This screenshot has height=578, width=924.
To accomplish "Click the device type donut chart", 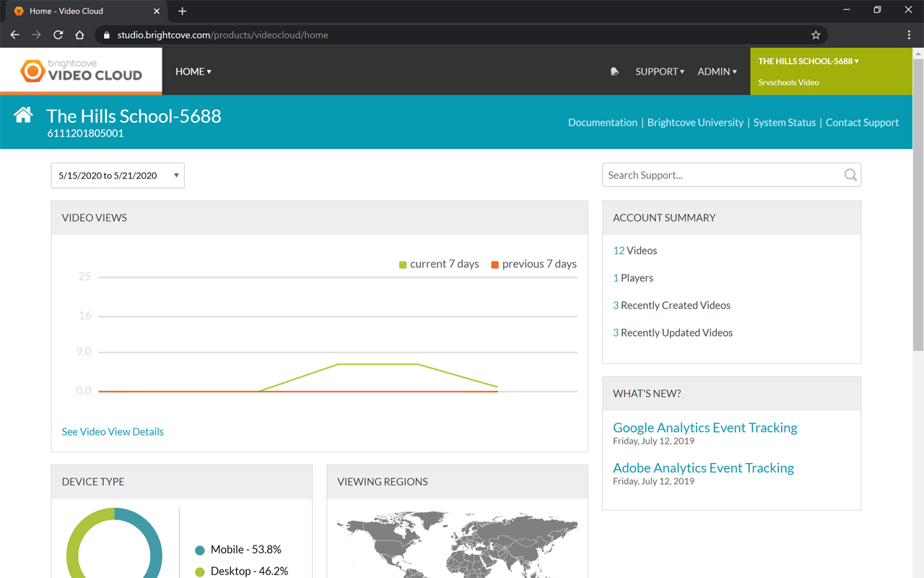I will (114, 543).
